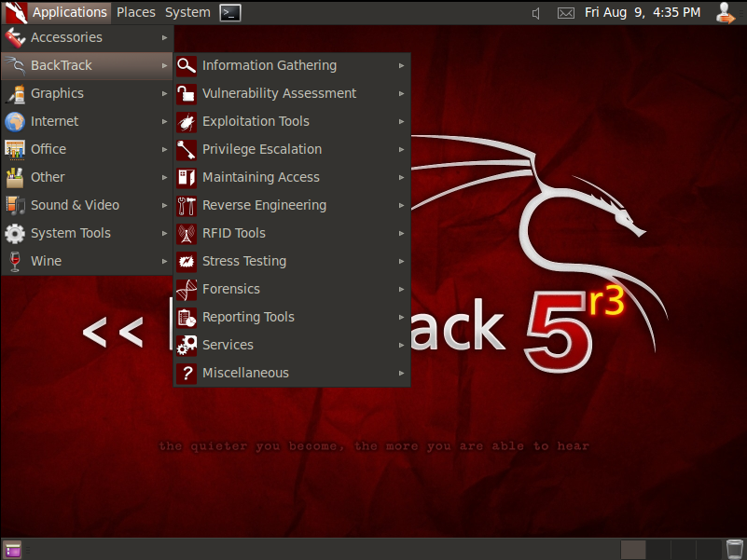
Task: Expand Maintaining Access submenu arrow
Action: [402, 178]
